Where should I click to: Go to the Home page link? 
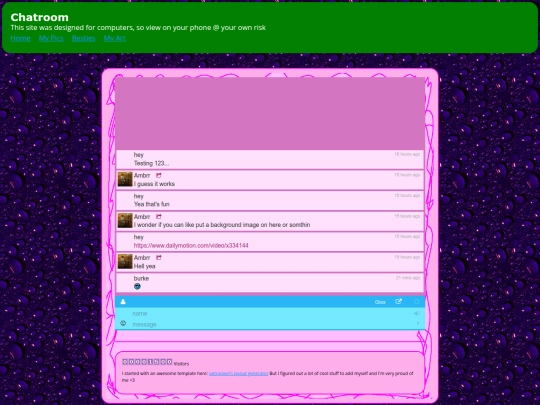(20, 38)
